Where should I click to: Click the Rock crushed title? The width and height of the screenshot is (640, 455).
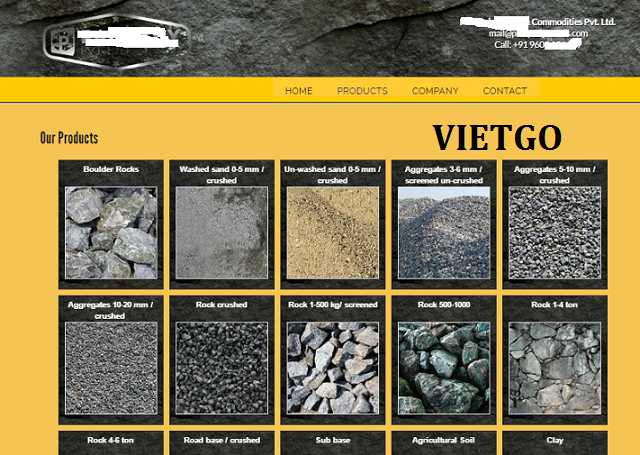(x=222, y=304)
